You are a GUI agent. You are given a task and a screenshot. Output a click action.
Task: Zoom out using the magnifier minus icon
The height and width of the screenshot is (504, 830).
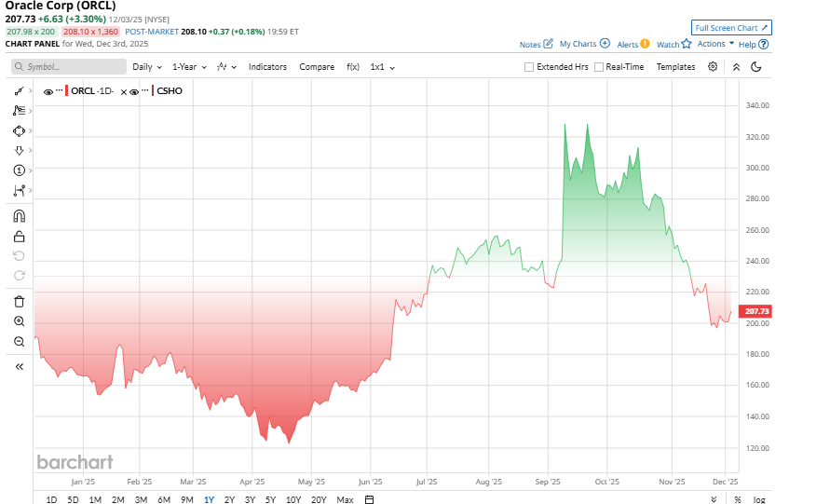(19, 342)
